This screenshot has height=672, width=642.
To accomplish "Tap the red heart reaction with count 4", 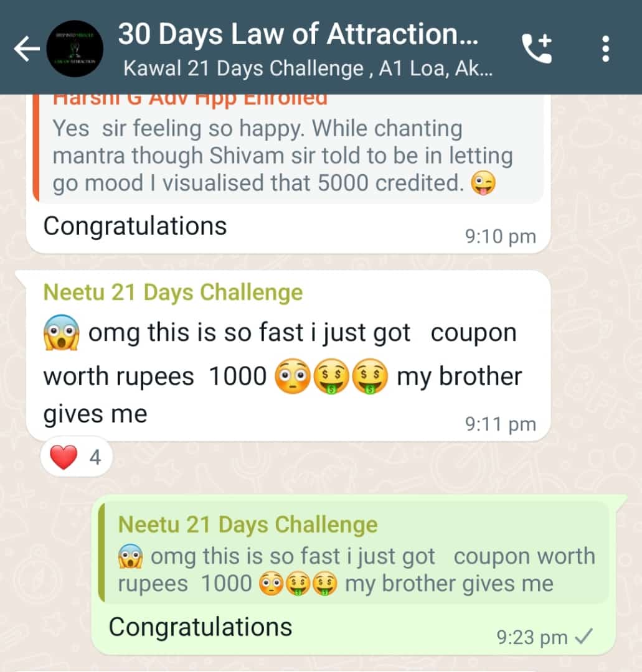I will pyautogui.click(x=77, y=457).
